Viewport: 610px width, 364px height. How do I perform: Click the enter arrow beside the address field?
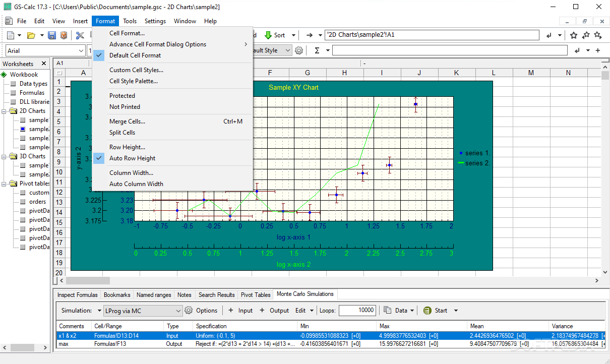pyautogui.click(x=549, y=35)
